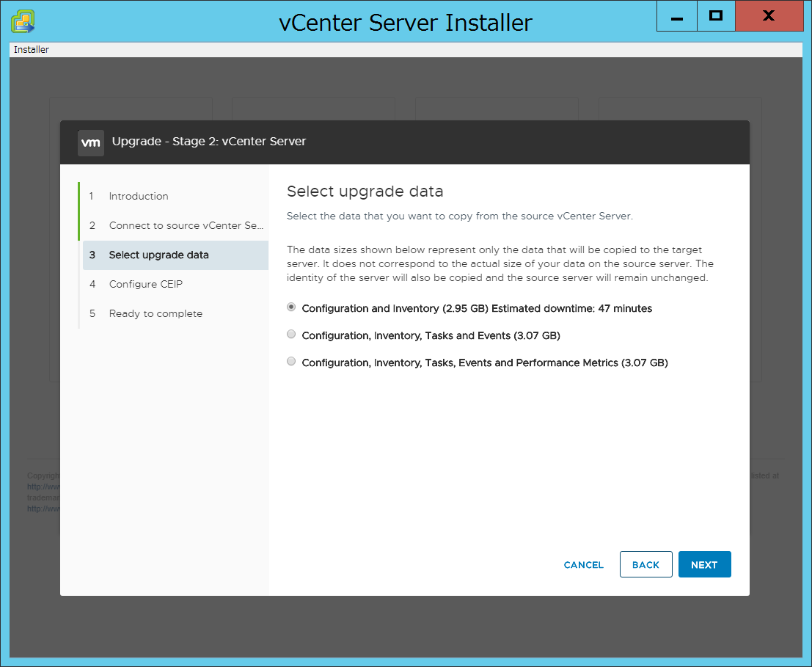
Task: Minimize the installer window
Action: [x=677, y=17]
